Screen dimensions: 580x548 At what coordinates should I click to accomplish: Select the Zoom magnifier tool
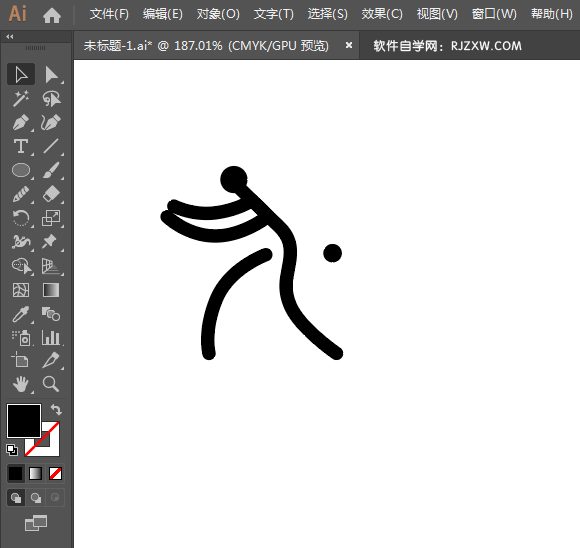coord(51,384)
